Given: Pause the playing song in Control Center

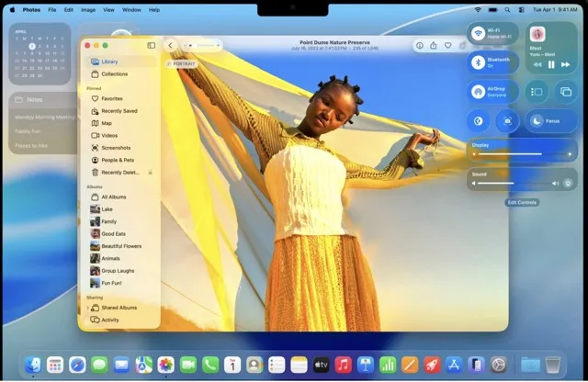Looking at the screenshot, I should click(x=551, y=65).
